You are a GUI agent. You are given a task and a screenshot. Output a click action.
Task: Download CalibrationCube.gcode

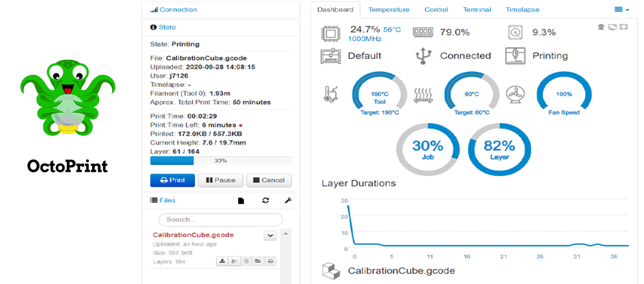(222, 261)
